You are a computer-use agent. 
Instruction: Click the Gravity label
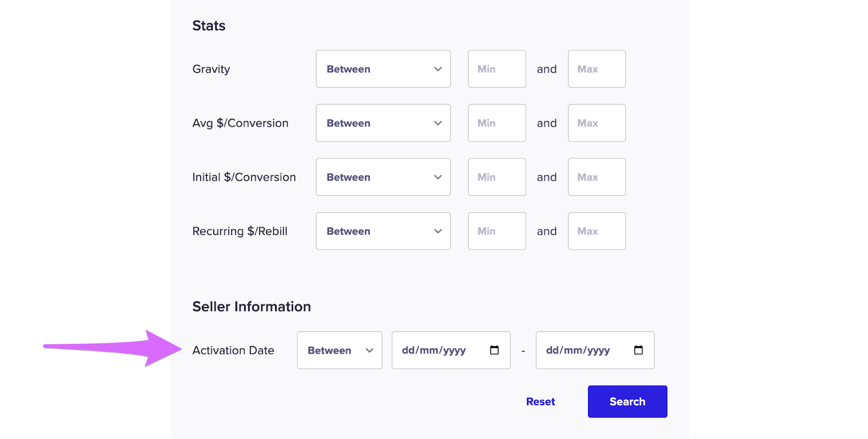click(211, 69)
